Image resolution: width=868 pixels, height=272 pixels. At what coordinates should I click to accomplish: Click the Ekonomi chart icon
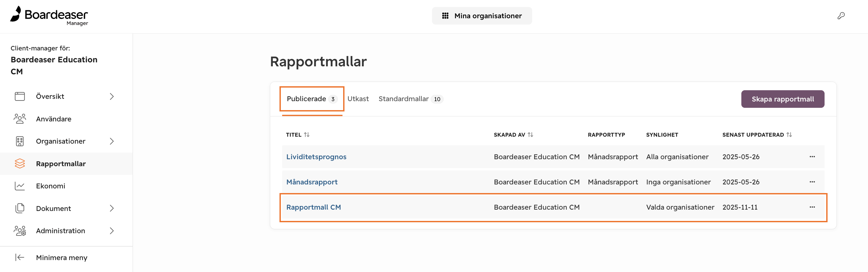20,186
